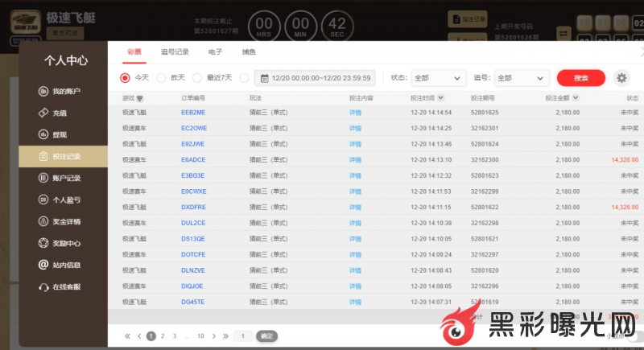
Task: View 奖金详情 in the sidebar
Action: (63, 220)
